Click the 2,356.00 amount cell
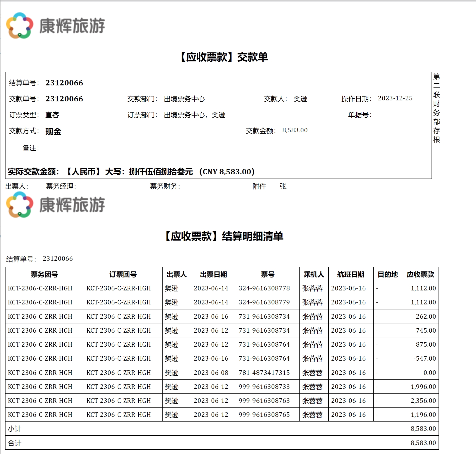Image resolution: width=476 pixels, height=454 pixels. point(423,401)
